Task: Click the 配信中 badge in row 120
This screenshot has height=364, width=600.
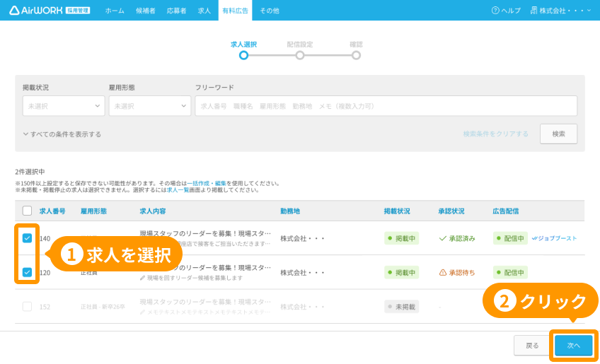Action: [510, 273]
